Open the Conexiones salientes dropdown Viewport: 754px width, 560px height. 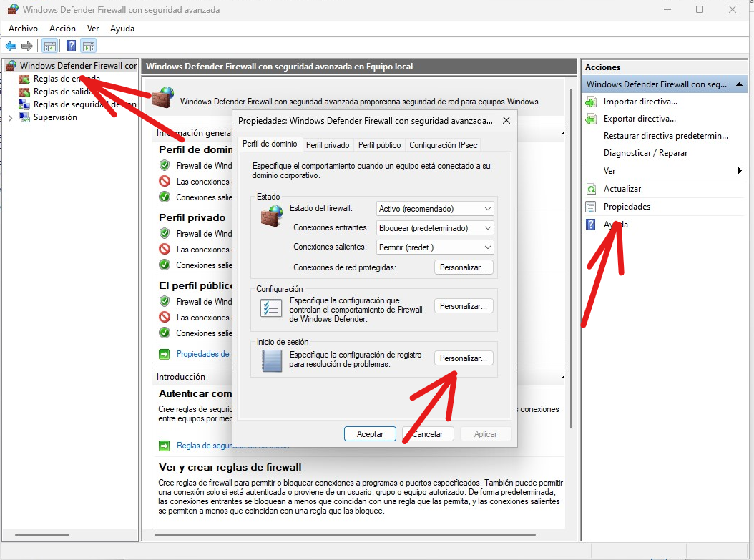click(435, 247)
